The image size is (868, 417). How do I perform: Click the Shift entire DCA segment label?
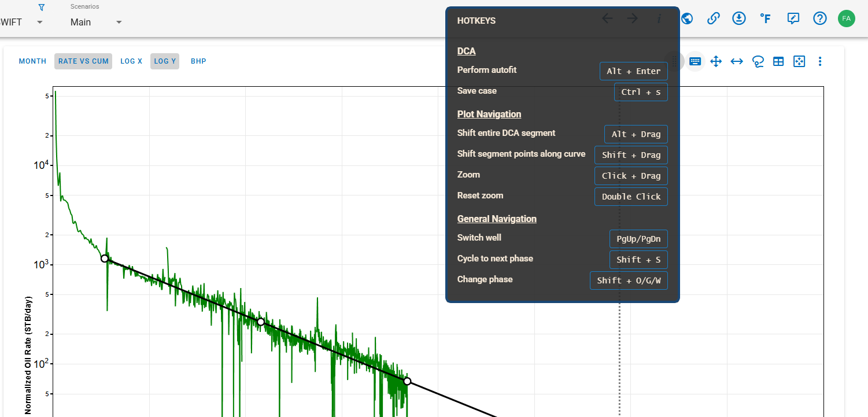click(506, 133)
